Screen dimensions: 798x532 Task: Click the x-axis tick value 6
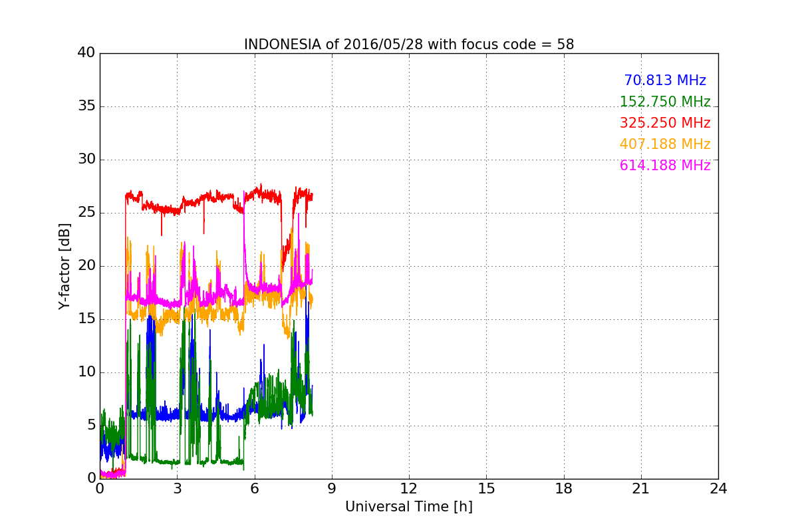(255, 489)
